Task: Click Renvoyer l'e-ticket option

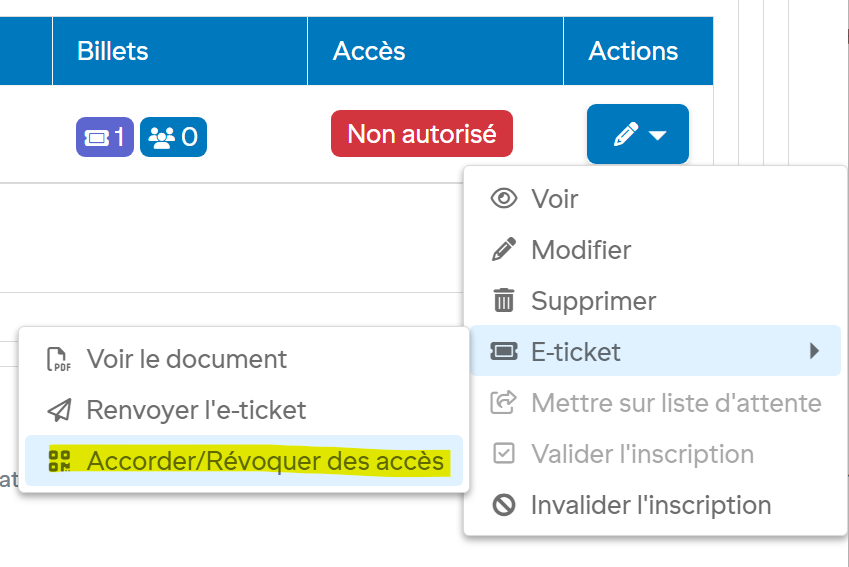Action: [196, 410]
